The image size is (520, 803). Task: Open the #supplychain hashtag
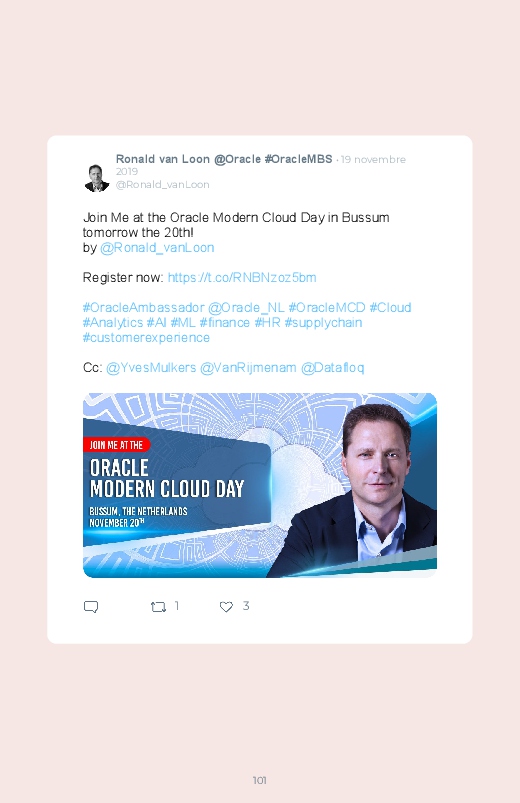point(323,323)
